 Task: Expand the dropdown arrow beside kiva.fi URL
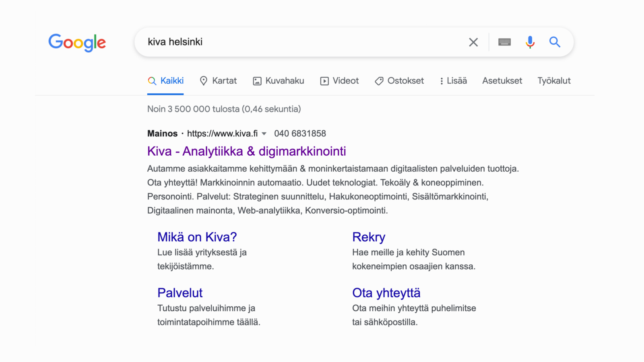[264, 134]
